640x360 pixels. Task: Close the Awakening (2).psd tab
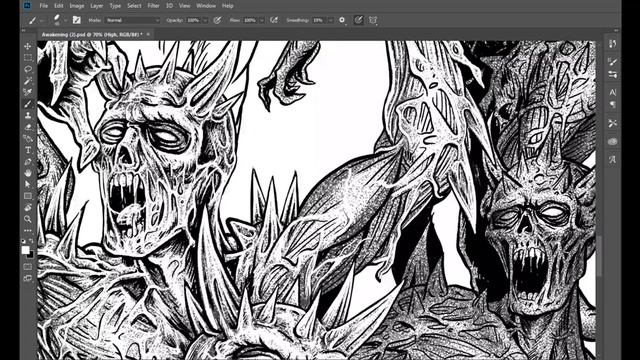coord(148,34)
